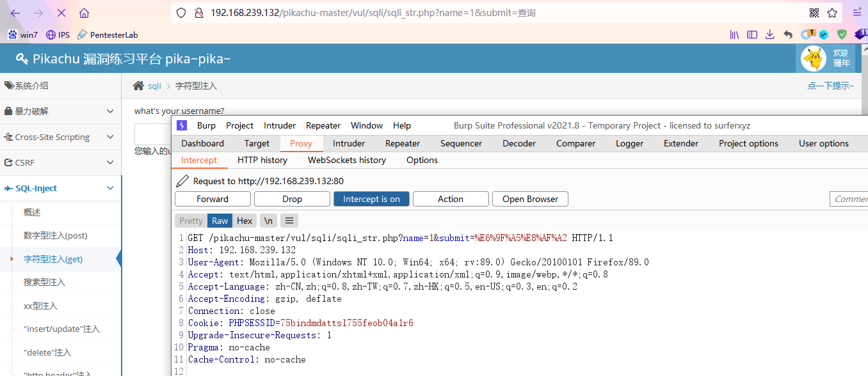Viewport: 868px width, 376px height.
Task: Open the Project options tab
Action: (x=749, y=143)
